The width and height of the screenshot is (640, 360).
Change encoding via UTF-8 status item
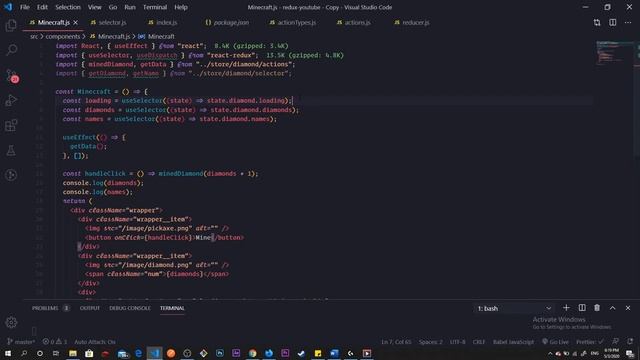[458, 342]
